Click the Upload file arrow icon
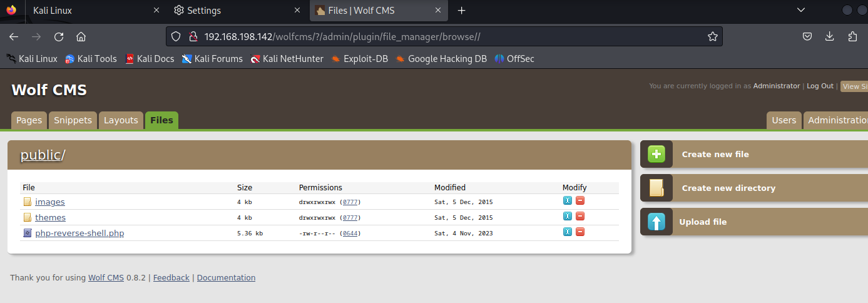Viewport: 868px width, 303px height. pyautogui.click(x=656, y=222)
